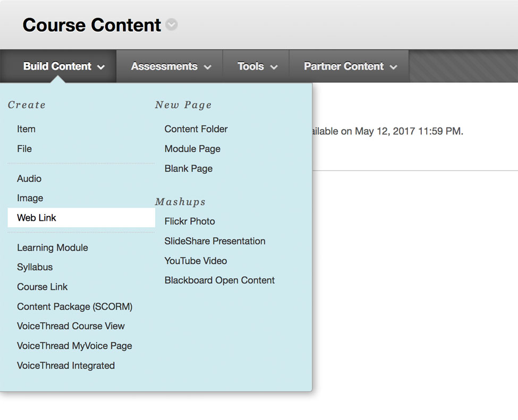Screen dimensions: 518x420
Task: Create a new Content Folder
Action: 196,129
